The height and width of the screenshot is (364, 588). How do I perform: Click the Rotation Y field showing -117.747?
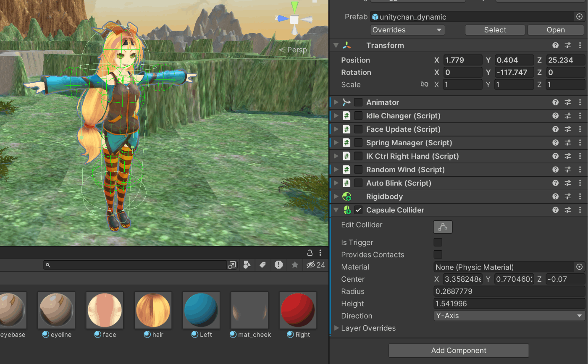(x=514, y=72)
